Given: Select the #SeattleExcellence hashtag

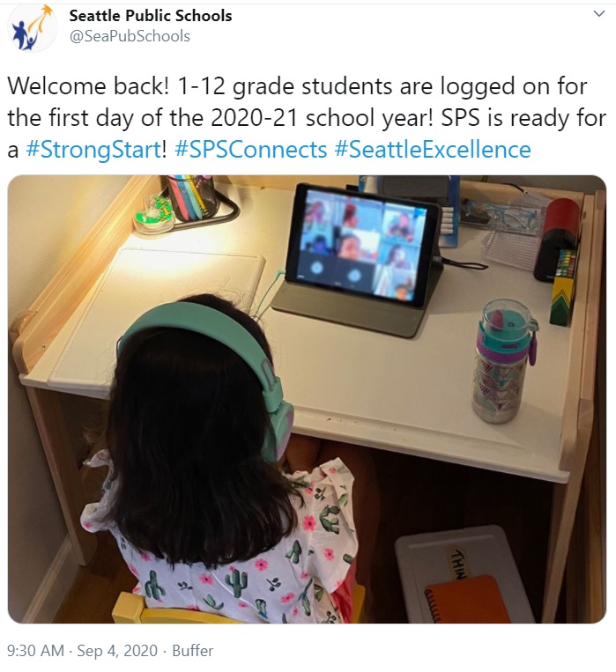Looking at the screenshot, I should (x=433, y=150).
